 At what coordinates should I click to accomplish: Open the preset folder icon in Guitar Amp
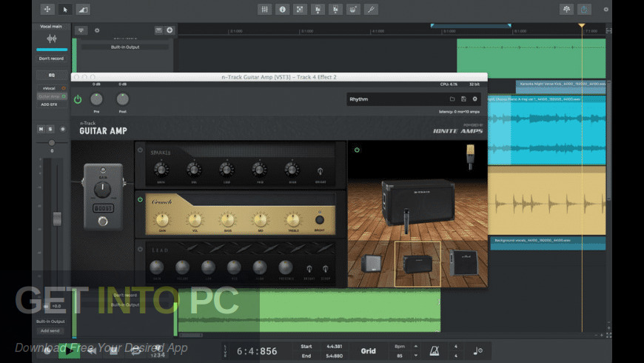pos(452,99)
